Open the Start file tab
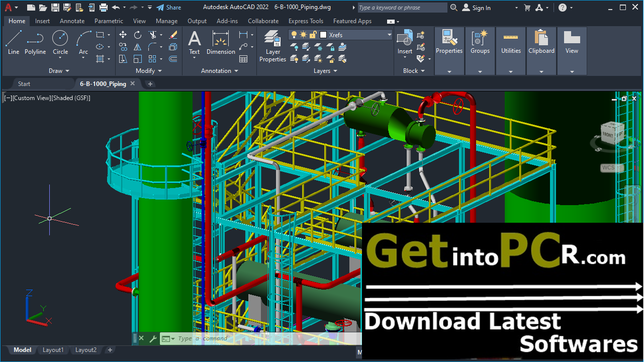This screenshot has width=644, height=362. click(24, 84)
